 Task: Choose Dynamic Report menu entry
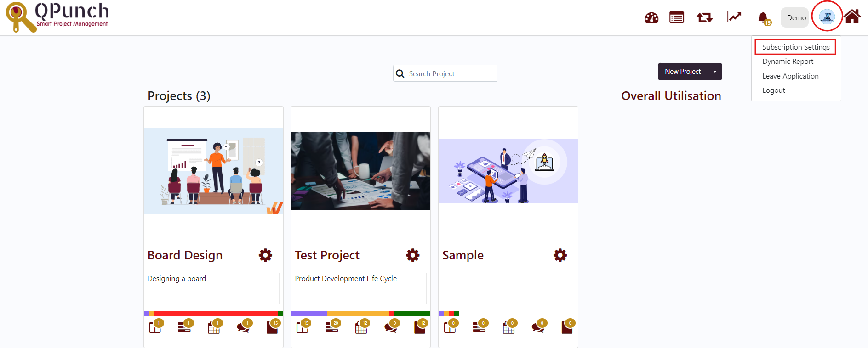coord(788,62)
